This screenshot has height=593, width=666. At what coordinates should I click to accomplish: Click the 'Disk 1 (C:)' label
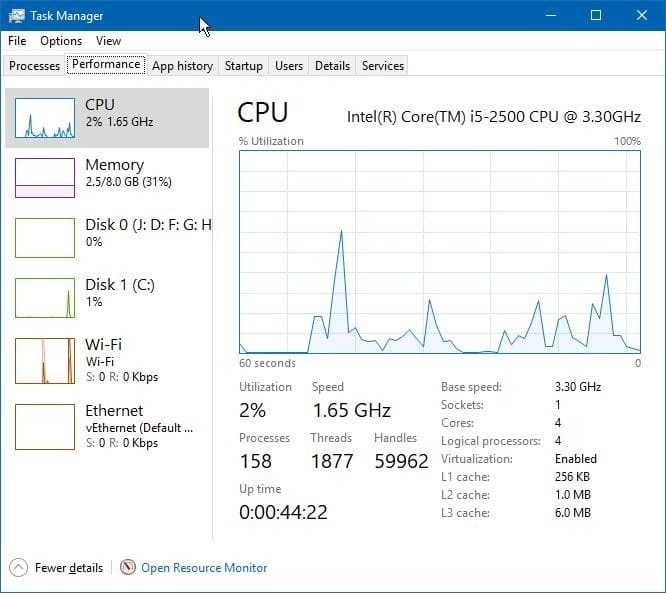click(120, 284)
